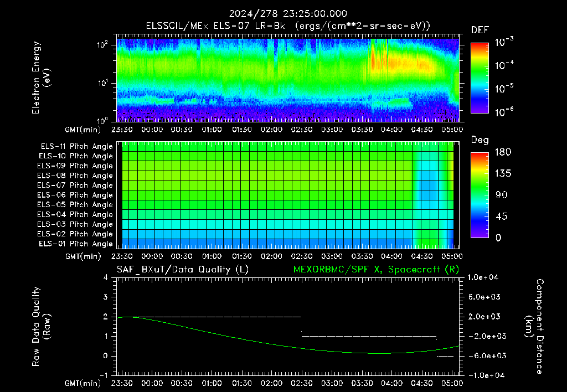Click the Electron Energy (eV) axis label
Screen dimensions: 567x392
pos(42,78)
